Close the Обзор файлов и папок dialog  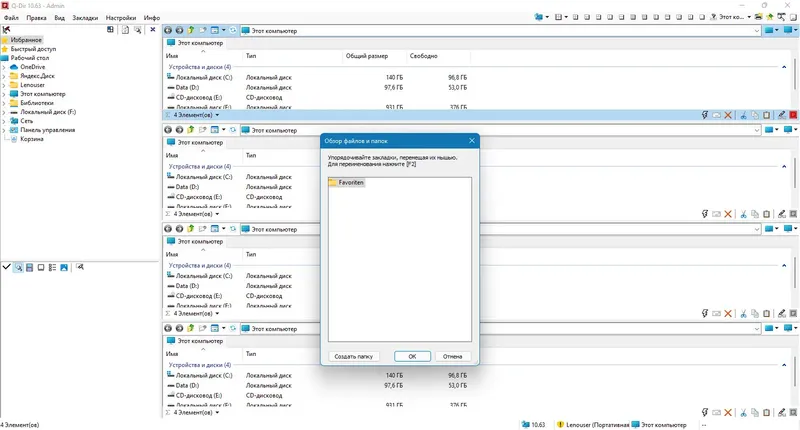(471, 141)
